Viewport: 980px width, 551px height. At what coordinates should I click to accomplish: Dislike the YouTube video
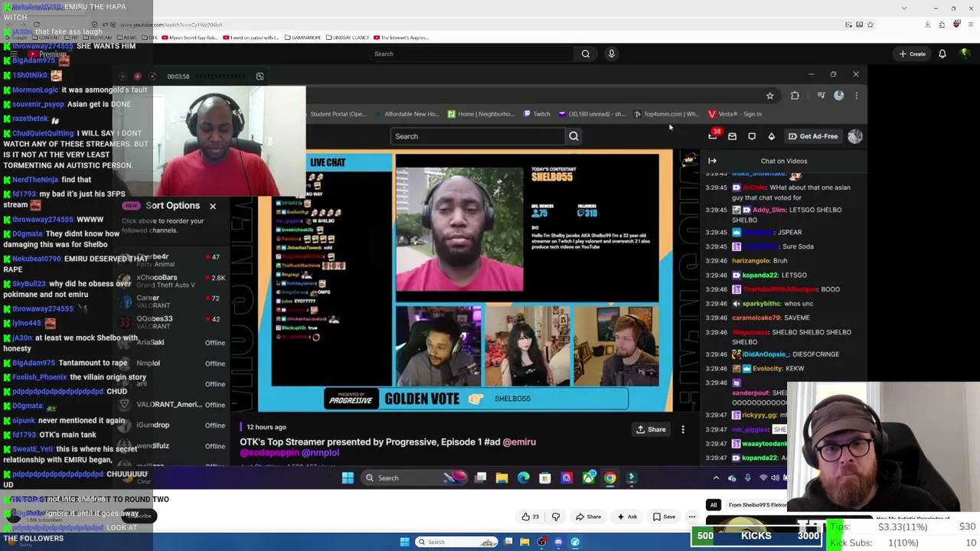(x=556, y=517)
